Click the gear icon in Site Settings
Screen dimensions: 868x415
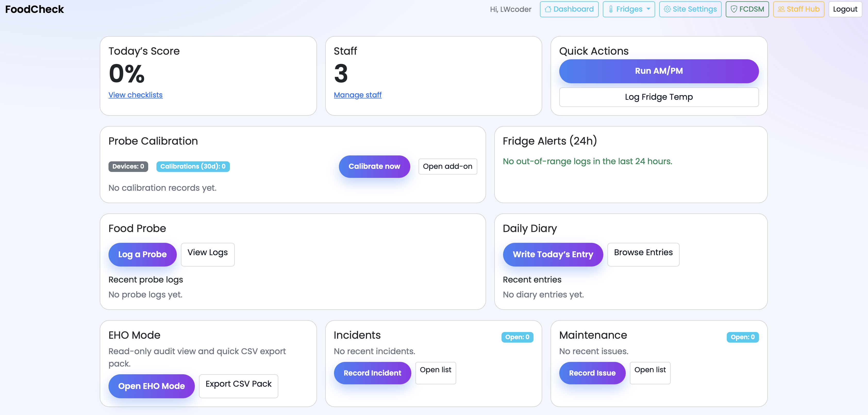(x=667, y=9)
